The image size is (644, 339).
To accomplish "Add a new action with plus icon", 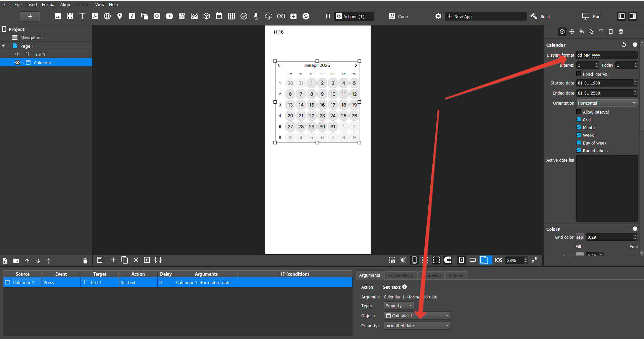I will pyautogui.click(x=114, y=260).
